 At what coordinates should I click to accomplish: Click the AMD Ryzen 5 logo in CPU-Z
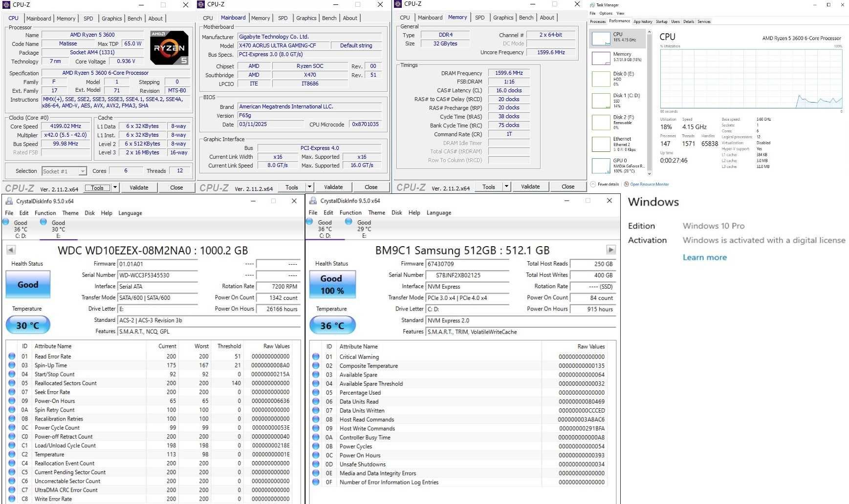tap(169, 48)
